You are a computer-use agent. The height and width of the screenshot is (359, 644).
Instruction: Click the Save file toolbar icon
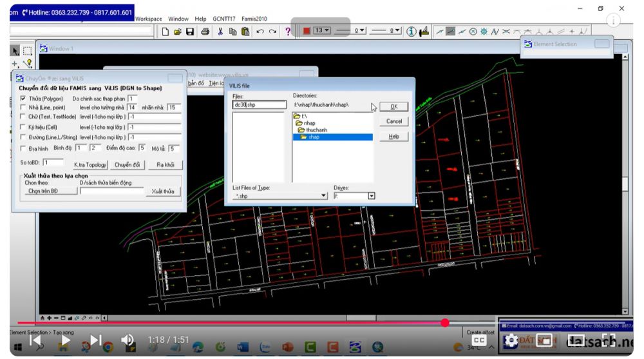pos(190,31)
